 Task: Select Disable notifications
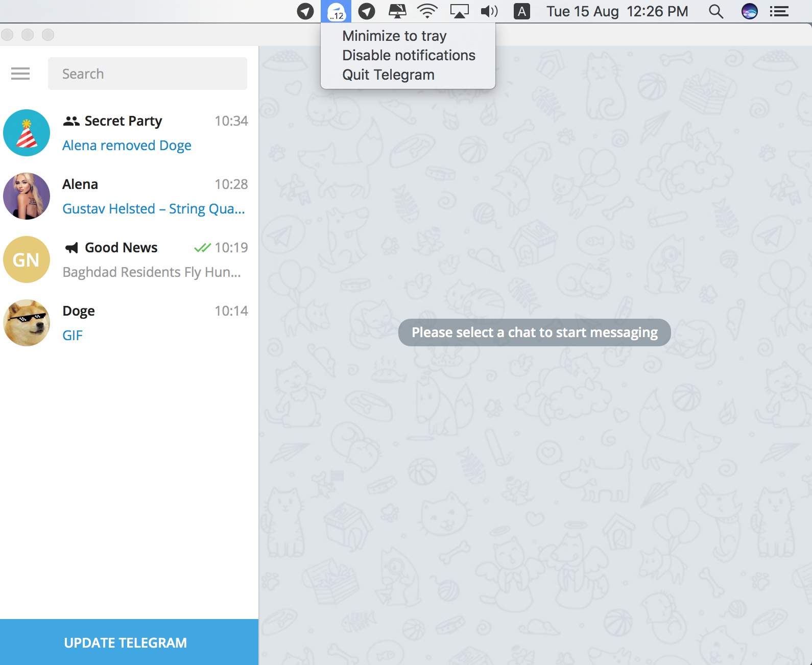coord(408,55)
